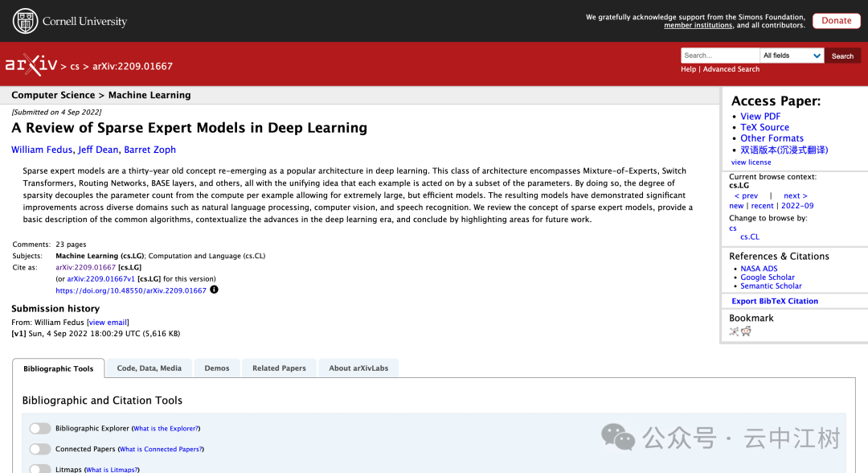This screenshot has width=868, height=473.
Task: Go to next paper link
Action: tap(795, 195)
